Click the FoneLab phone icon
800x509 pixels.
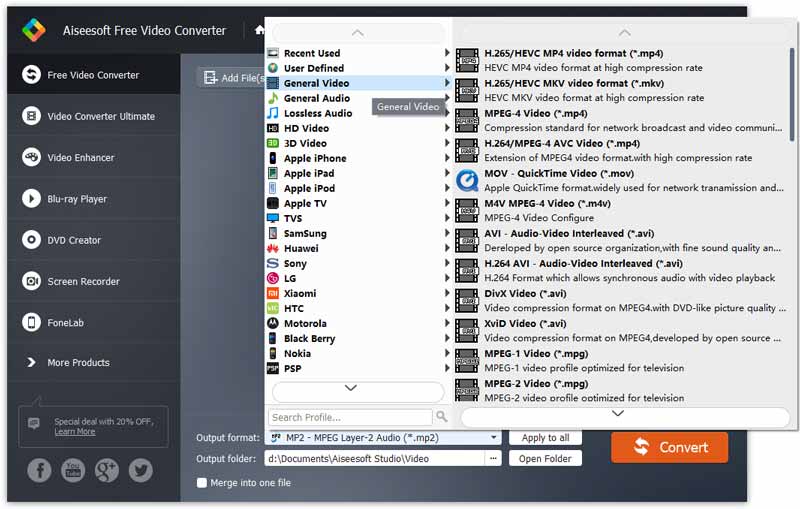31,322
